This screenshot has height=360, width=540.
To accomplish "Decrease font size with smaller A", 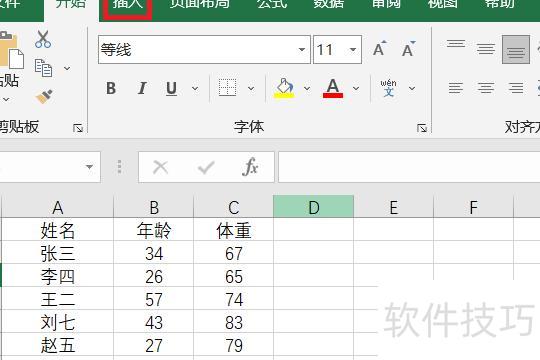I will pos(408,49).
